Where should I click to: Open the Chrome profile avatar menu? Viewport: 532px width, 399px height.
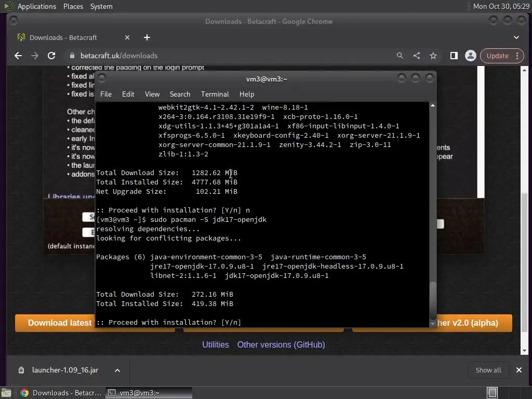pyautogui.click(x=471, y=56)
